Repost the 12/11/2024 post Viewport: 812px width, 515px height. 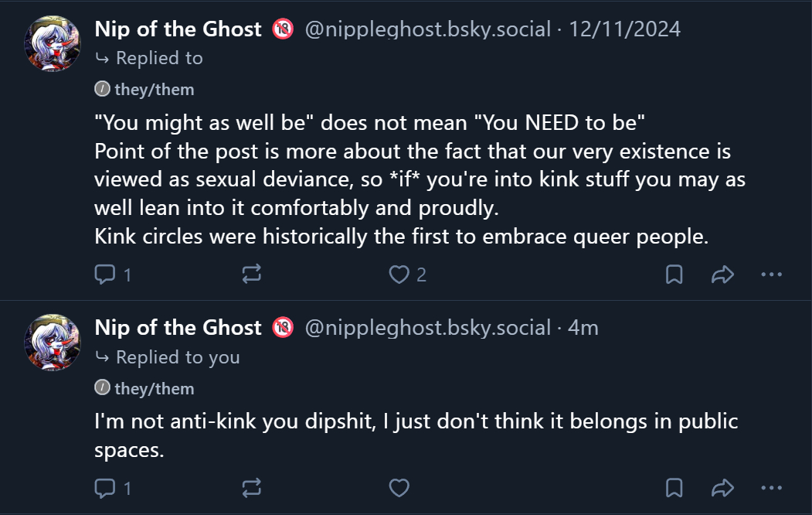pyautogui.click(x=252, y=275)
